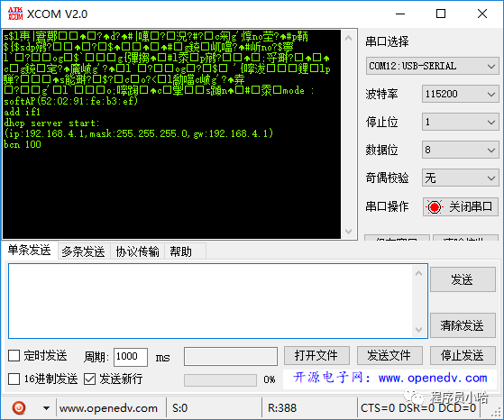
Task: Uncheck the 发送新行 send newline checkbox
Action: click(x=89, y=379)
